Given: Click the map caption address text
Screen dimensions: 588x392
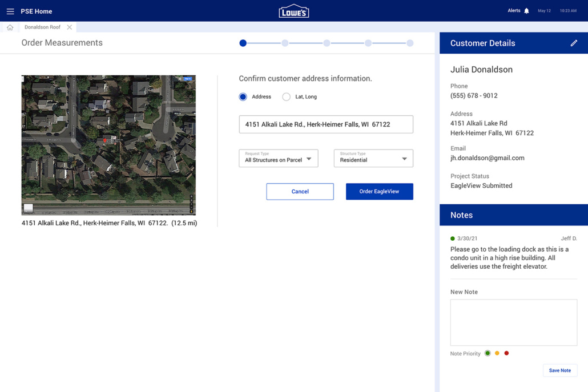Looking at the screenshot, I should tap(109, 223).
